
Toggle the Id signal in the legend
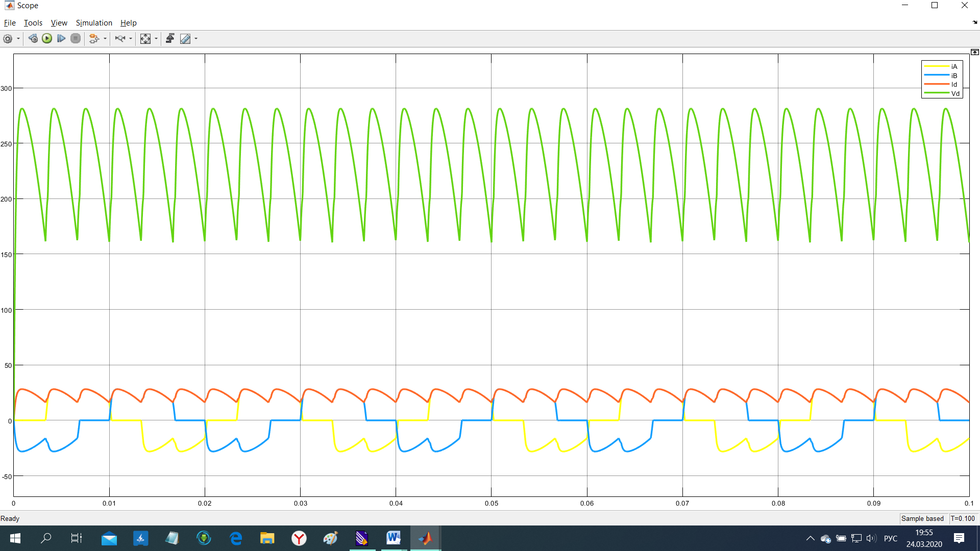(x=953, y=85)
